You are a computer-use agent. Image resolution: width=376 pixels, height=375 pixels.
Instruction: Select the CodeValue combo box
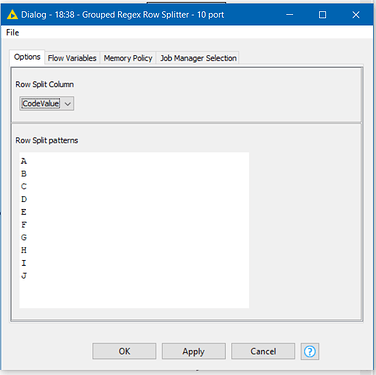[x=46, y=104]
